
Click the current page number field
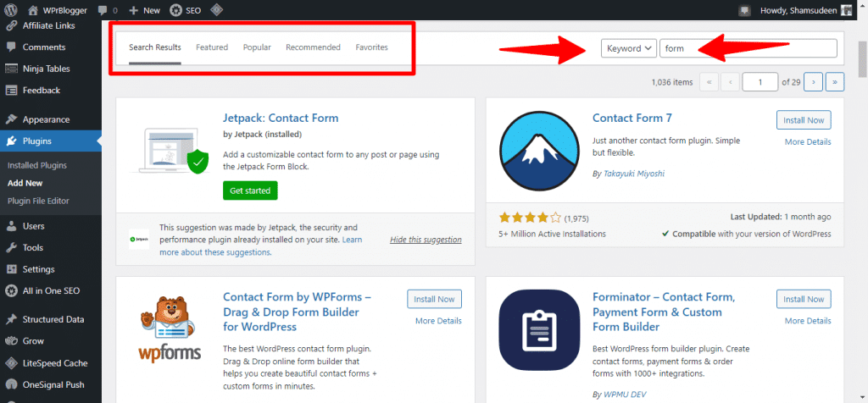760,82
